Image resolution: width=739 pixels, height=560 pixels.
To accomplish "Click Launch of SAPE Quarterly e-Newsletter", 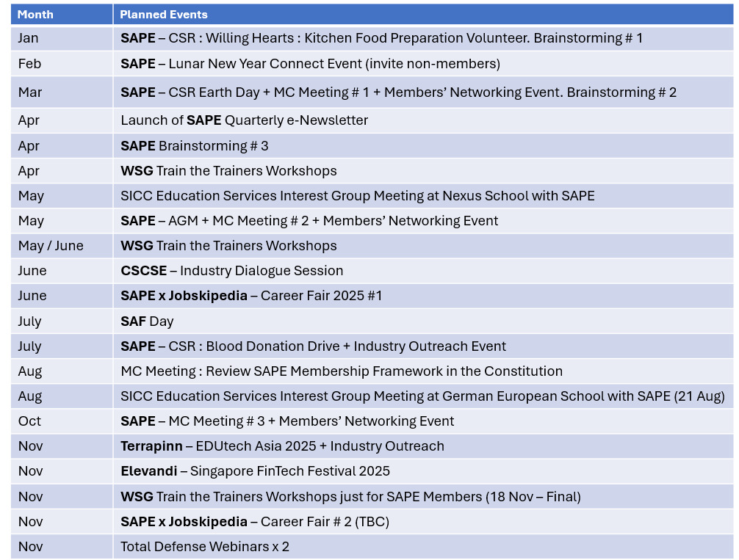I will click(x=244, y=120).
